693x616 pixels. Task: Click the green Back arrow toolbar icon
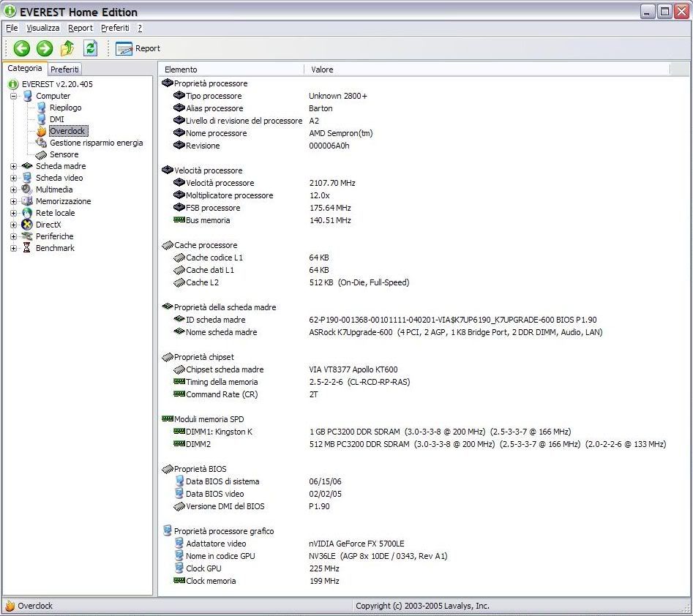pyautogui.click(x=21, y=48)
